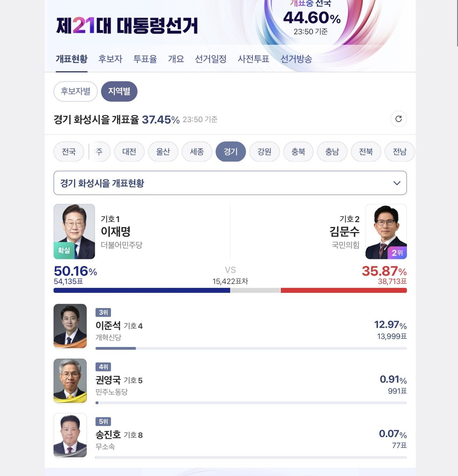Screen dimensions: 458x476
Task: Open the 경기 화성시을 개표현황 dropdown
Action: (x=230, y=183)
